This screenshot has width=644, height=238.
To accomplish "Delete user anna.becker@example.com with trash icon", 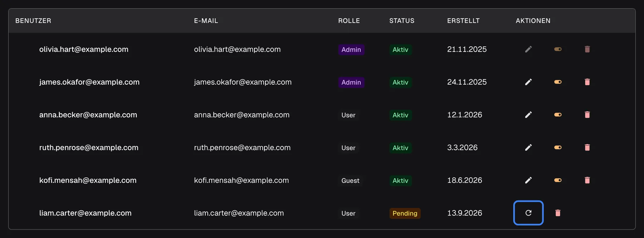I will point(587,115).
